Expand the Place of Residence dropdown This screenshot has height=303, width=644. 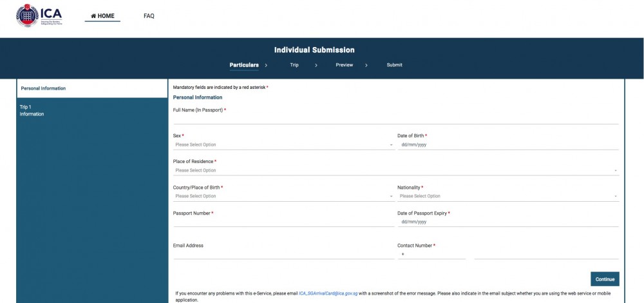tap(396, 170)
